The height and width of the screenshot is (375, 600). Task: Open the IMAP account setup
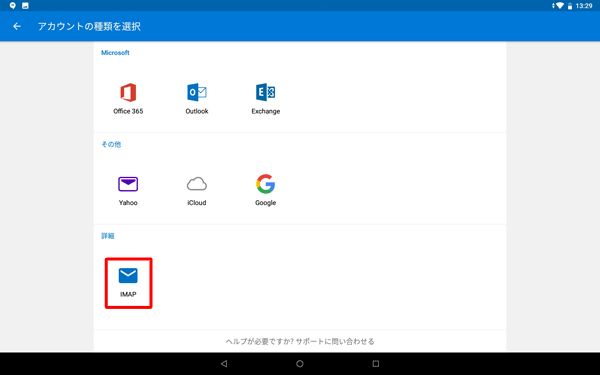pyautogui.click(x=129, y=283)
